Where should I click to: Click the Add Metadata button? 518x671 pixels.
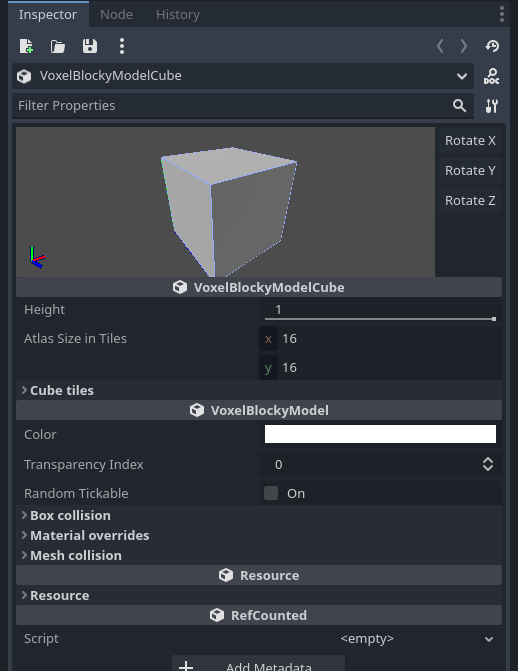tap(259, 665)
